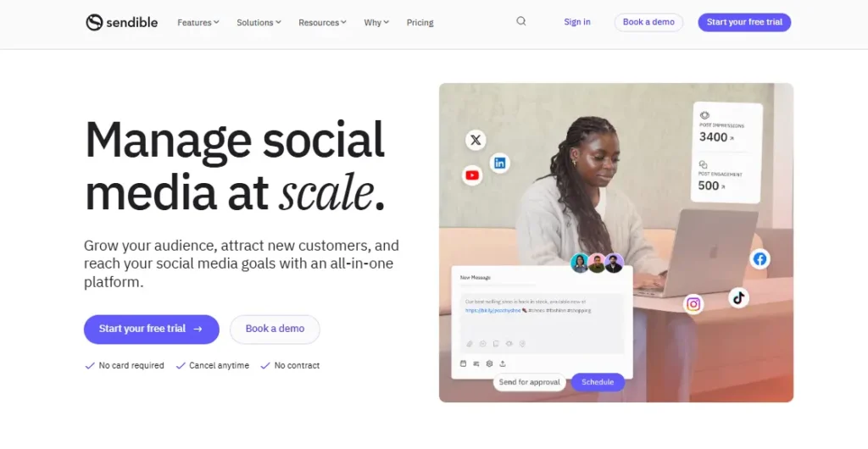The image size is (868, 449).
Task: Click the Sendible logo icon
Action: click(94, 22)
